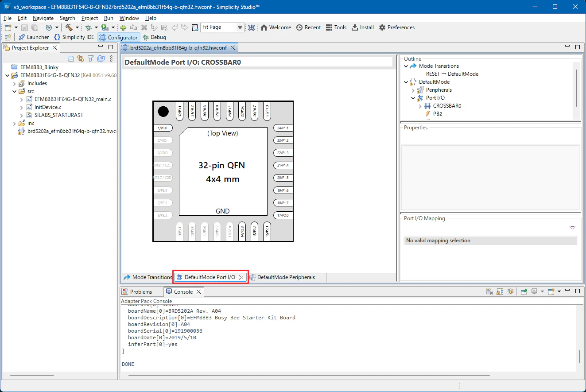Click the Open Console icon
Image resolution: width=586 pixels, height=392 pixels.
pos(551,291)
